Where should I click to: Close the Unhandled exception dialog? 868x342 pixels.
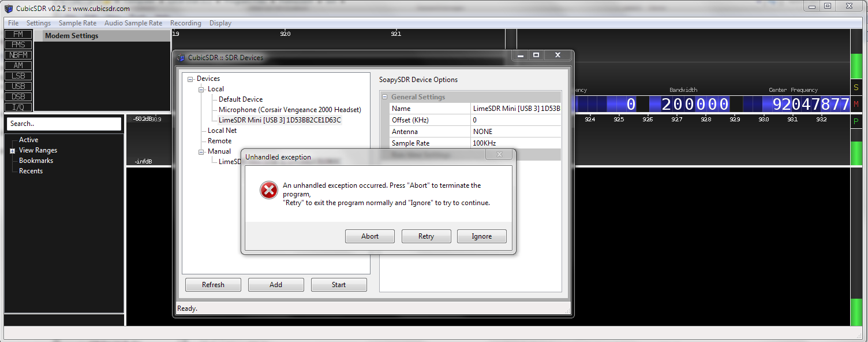(x=499, y=155)
